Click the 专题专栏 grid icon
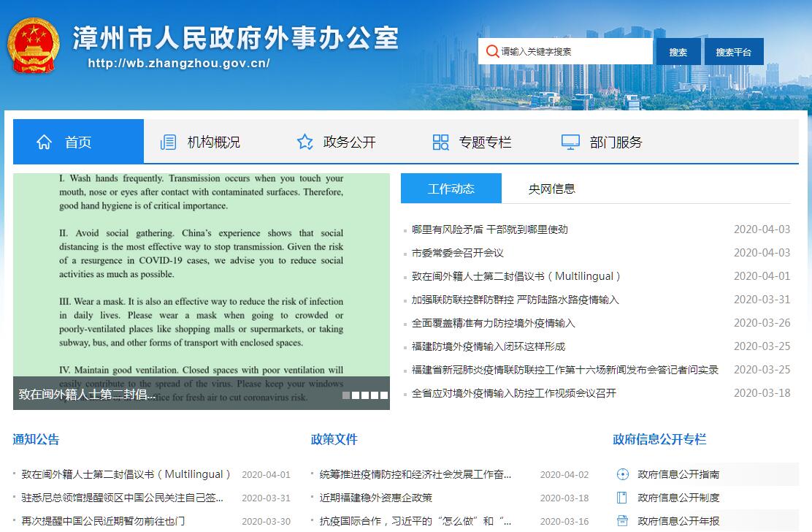 [x=440, y=142]
